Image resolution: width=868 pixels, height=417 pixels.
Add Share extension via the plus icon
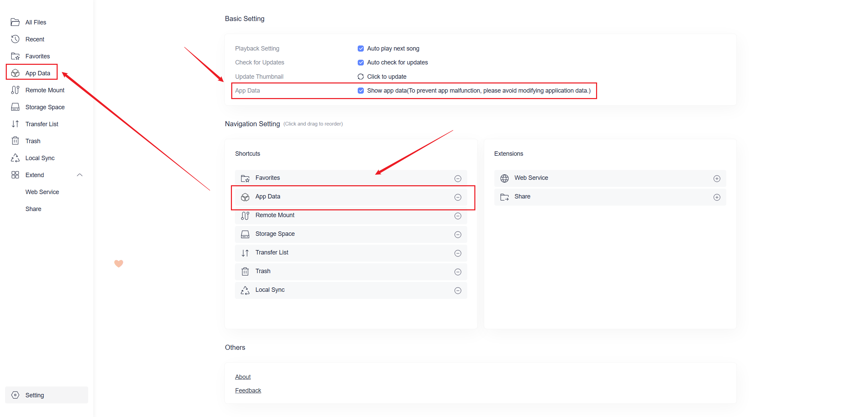pyautogui.click(x=717, y=197)
